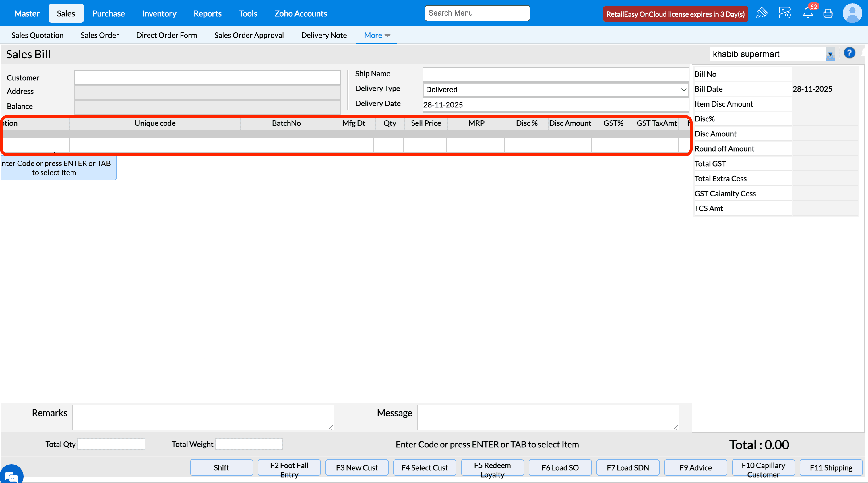Screen dimensions: 868x483
Task: Click the Delivery Date field
Action: point(555,105)
